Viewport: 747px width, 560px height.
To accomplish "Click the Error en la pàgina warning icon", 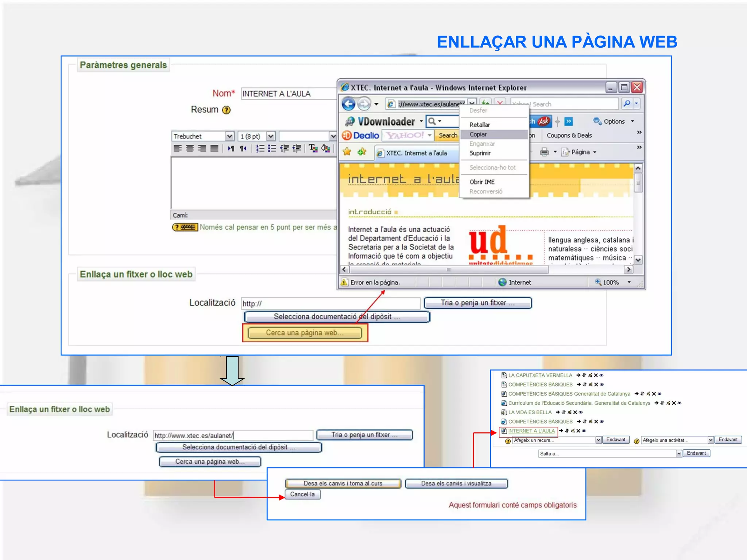I will click(344, 282).
